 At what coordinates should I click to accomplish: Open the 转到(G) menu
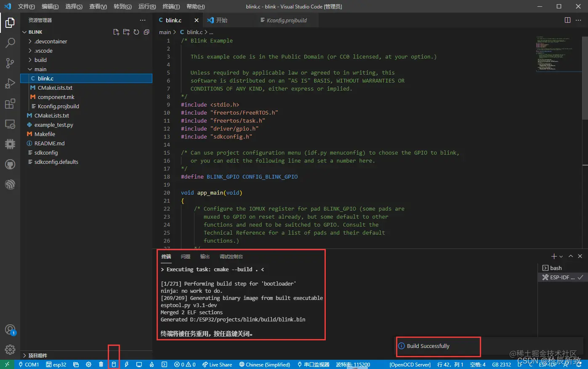point(122,6)
